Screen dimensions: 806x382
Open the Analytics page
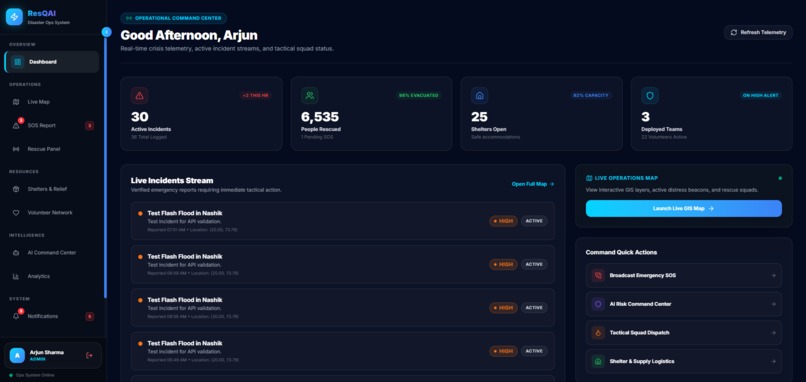tap(51, 277)
